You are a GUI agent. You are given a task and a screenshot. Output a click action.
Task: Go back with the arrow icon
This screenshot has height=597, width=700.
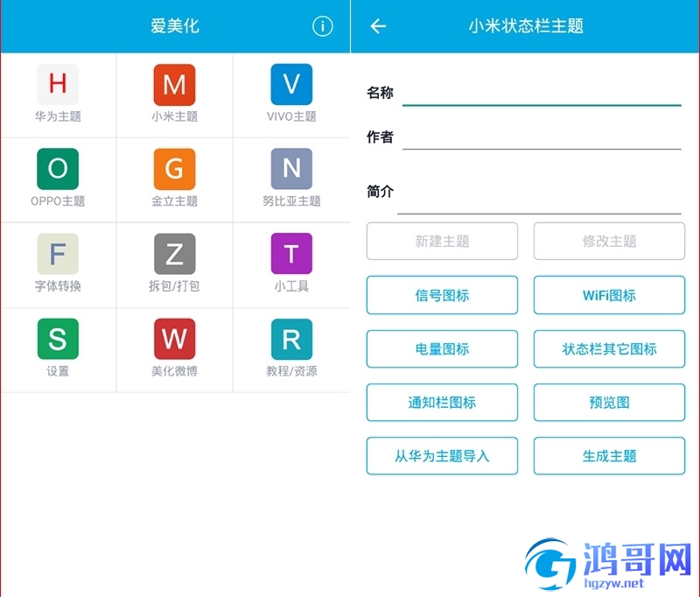click(378, 26)
